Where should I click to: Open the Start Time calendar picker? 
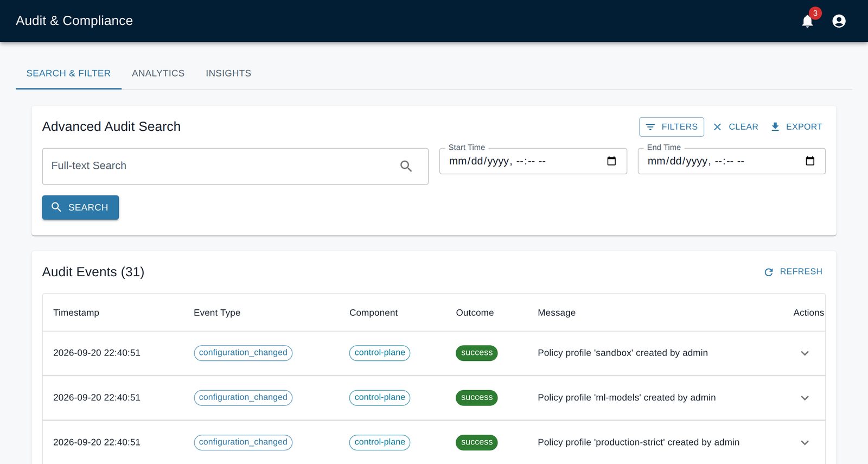611,161
